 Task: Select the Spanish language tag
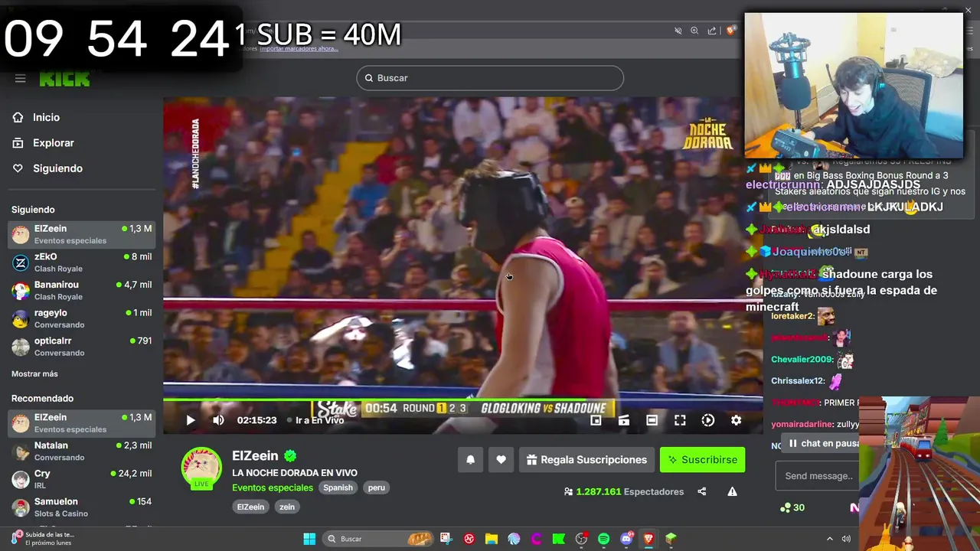[338, 487]
